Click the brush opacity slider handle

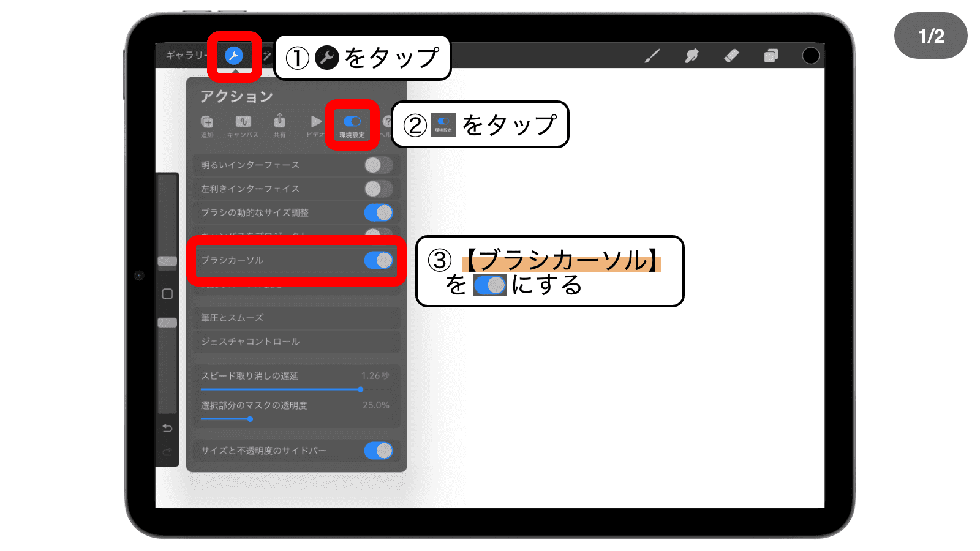(x=167, y=323)
